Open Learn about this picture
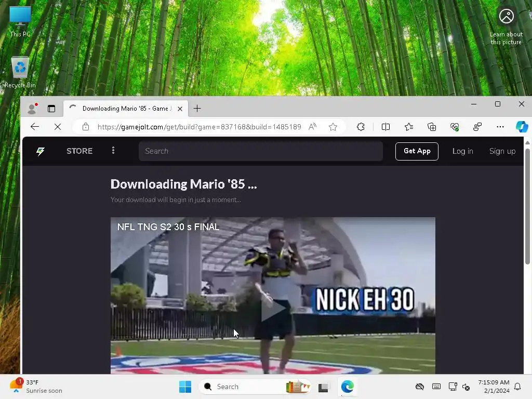532x399 pixels. [x=506, y=26]
